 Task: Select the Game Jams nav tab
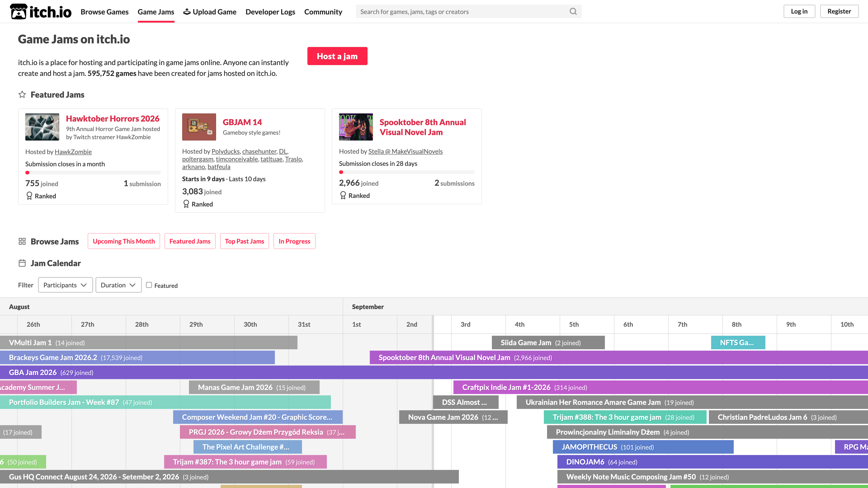[x=156, y=12]
